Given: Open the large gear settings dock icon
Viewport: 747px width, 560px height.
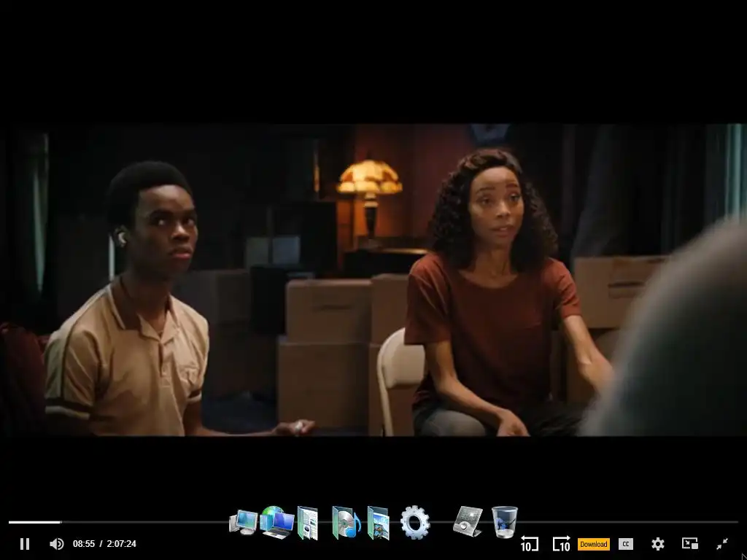Looking at the screenshot, I should point(415,522).
